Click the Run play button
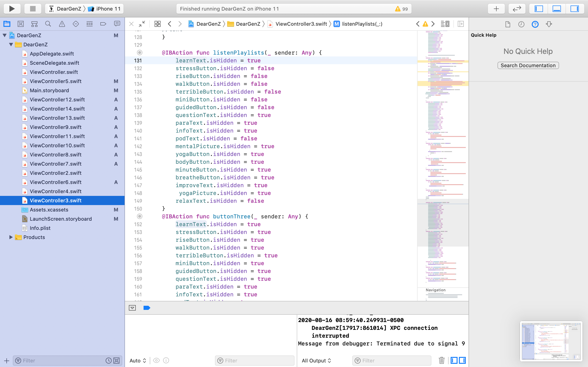 click(12, 9)
